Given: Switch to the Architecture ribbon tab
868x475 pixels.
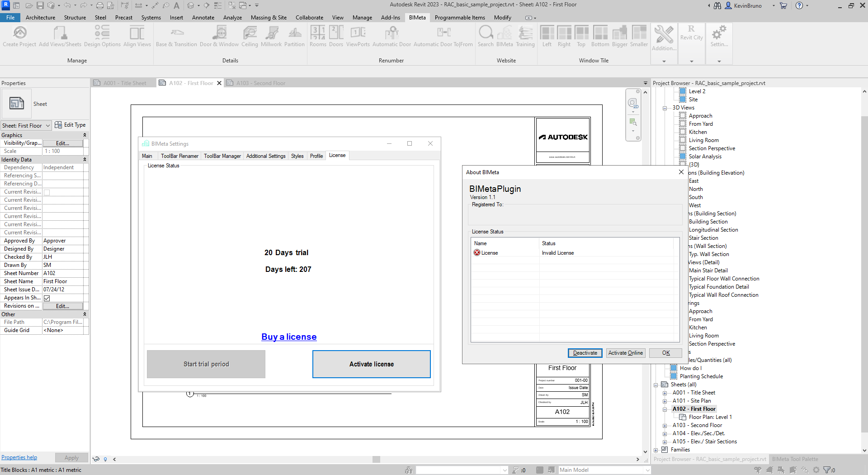Looking at the screenshot, I should (40, 18).
